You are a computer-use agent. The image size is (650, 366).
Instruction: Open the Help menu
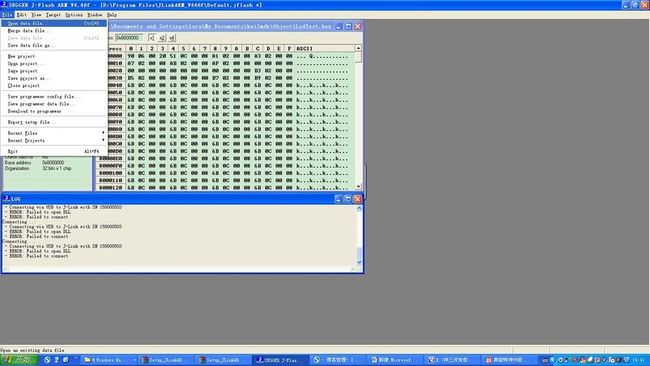point(112,15)
